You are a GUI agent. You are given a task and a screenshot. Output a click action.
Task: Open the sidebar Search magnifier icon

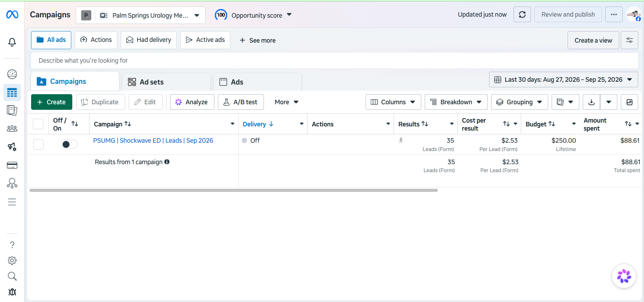pyautogui.click(x=12, y=276)
